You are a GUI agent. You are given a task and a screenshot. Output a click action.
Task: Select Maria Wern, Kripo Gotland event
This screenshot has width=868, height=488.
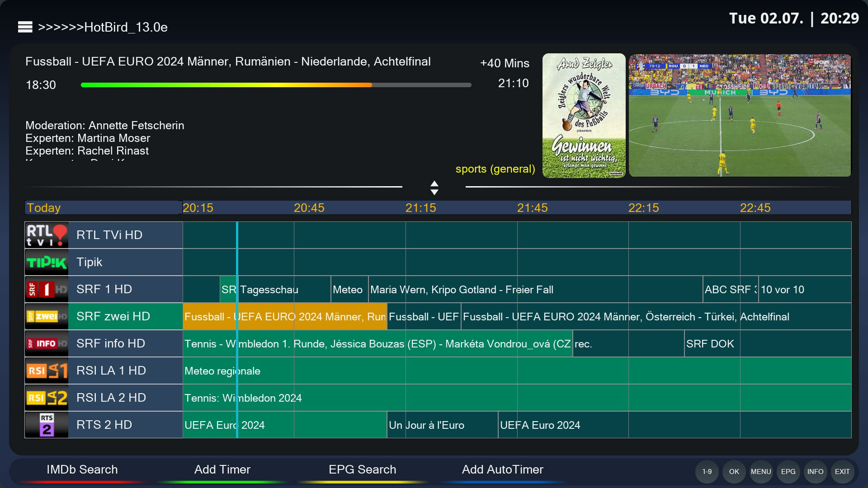536,290
